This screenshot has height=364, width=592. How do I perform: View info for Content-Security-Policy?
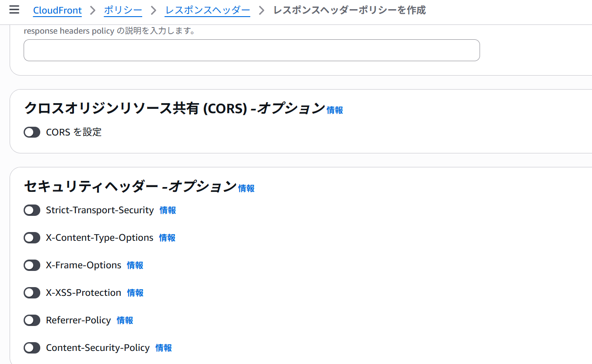pos(164,348)
